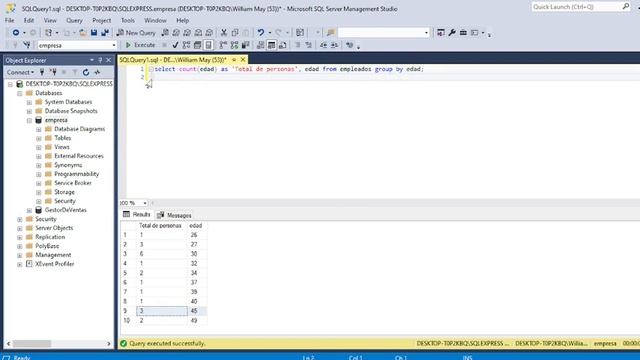Toggle Include Client Statistics icon
This screenshot has height=360, width=640.
coord(245,45)
